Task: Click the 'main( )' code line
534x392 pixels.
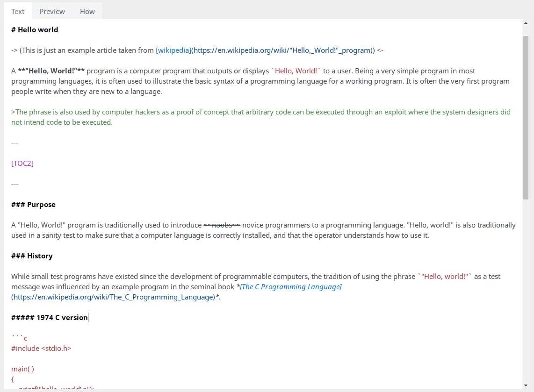Action: [x=22, y=369]
